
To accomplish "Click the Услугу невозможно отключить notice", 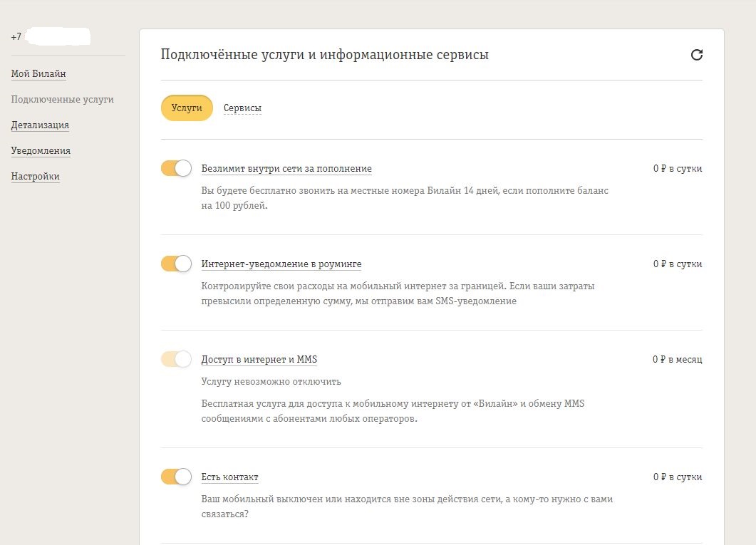I will [271, 382].
